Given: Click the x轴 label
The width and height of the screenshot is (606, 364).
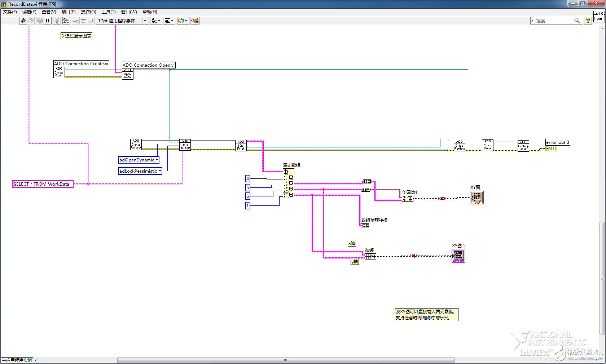Looking at the screenshot, I should coord(352,243).
